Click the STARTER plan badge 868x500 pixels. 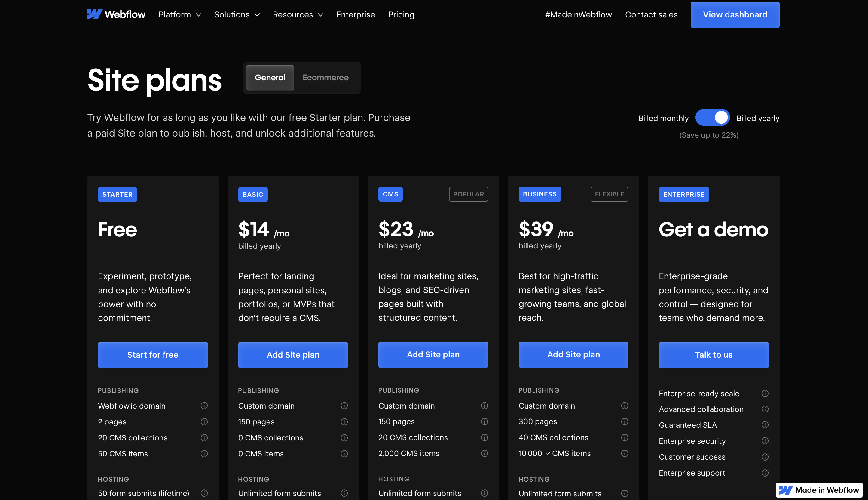(x=117, y=194)
